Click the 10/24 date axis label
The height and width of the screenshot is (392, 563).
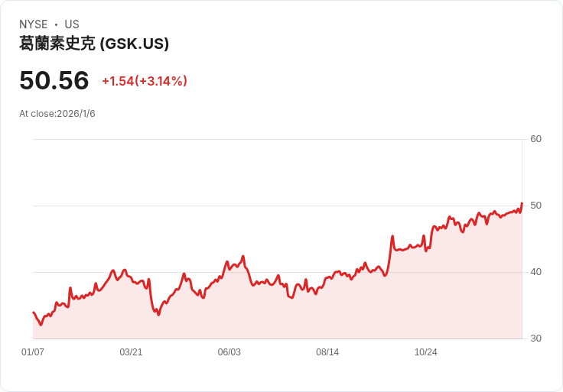[425, 352]
